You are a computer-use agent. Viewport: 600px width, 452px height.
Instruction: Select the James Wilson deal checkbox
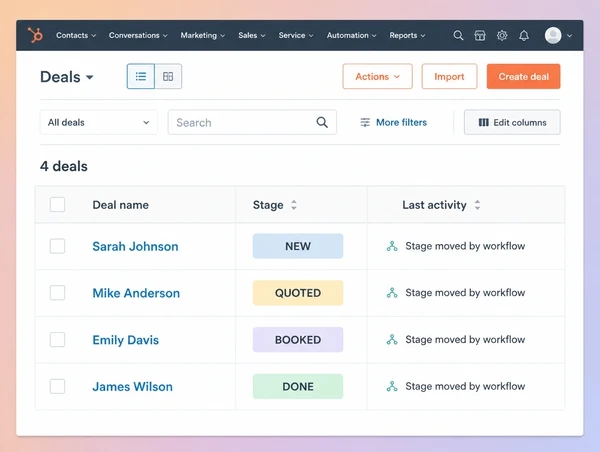57,386
